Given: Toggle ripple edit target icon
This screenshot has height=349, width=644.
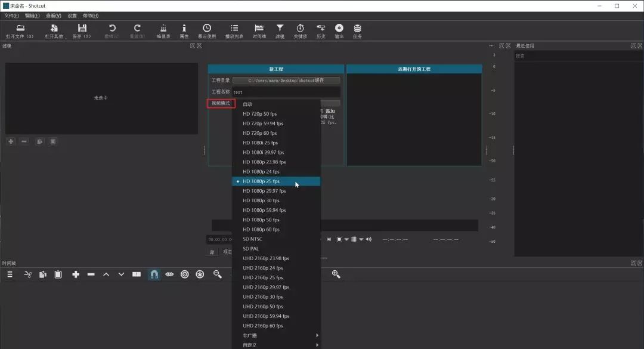Looking at the screenshot, I should 184,274.
